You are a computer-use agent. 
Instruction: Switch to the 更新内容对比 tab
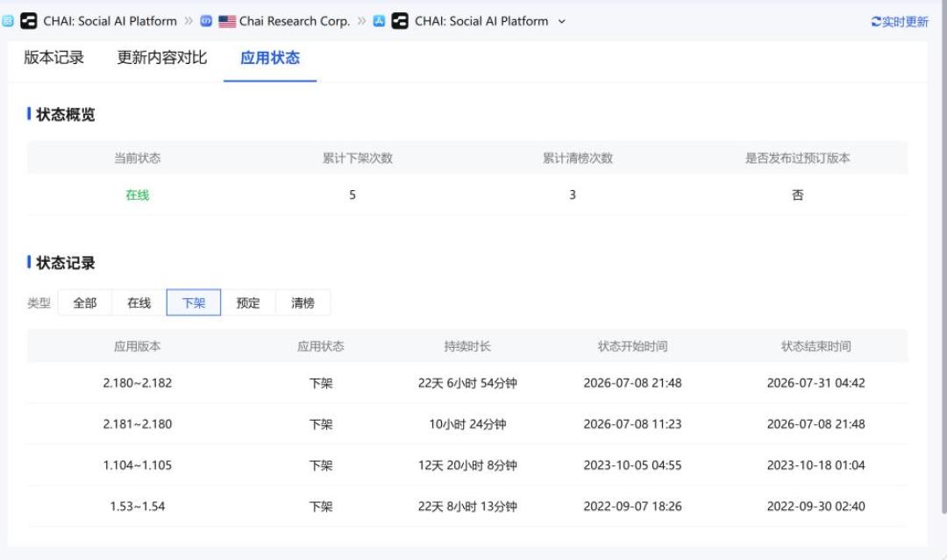tap(162, 58)
